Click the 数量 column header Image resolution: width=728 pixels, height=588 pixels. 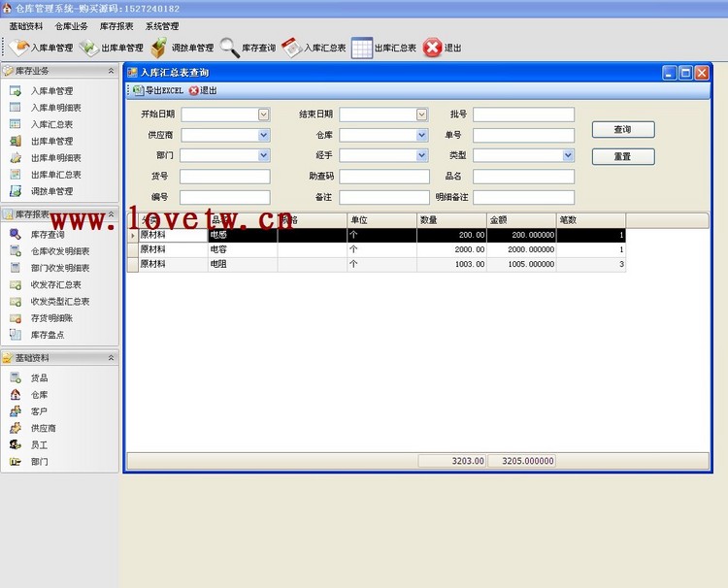451,220
